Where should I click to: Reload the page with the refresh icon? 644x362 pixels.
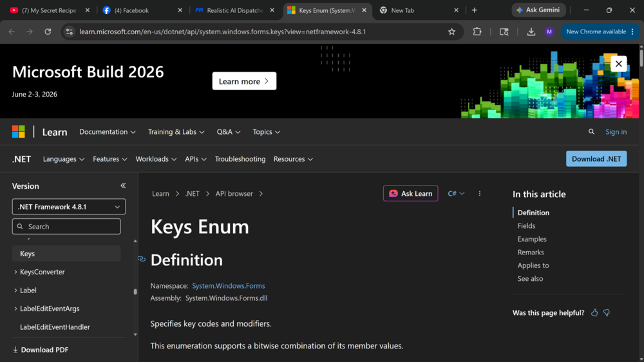pyautogui.click(x=48, y=32)
